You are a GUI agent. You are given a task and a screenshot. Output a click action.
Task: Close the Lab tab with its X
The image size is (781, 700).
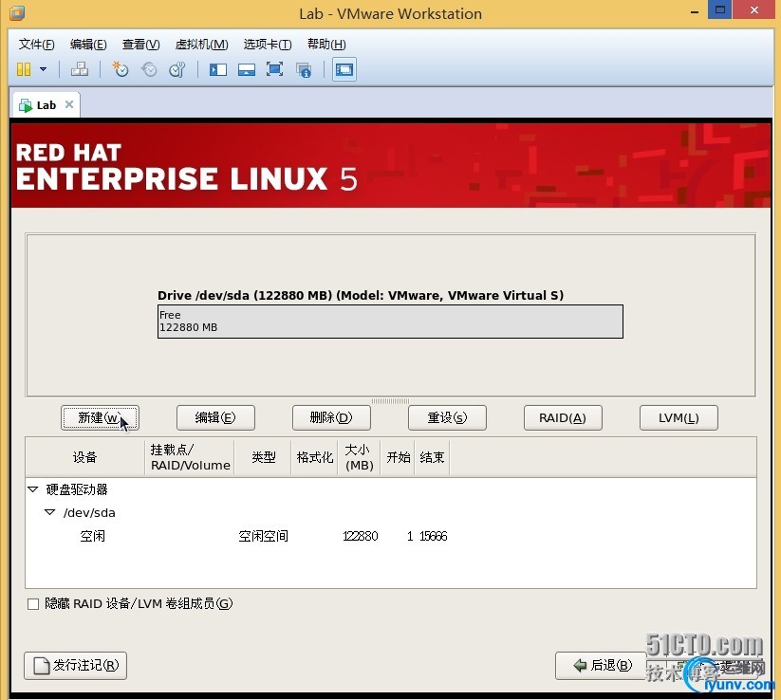point(69,104)
